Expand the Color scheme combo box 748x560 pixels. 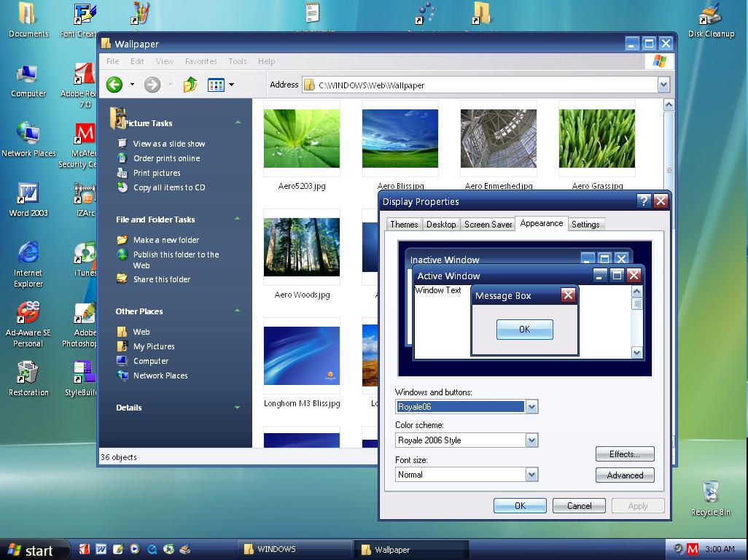531,440
